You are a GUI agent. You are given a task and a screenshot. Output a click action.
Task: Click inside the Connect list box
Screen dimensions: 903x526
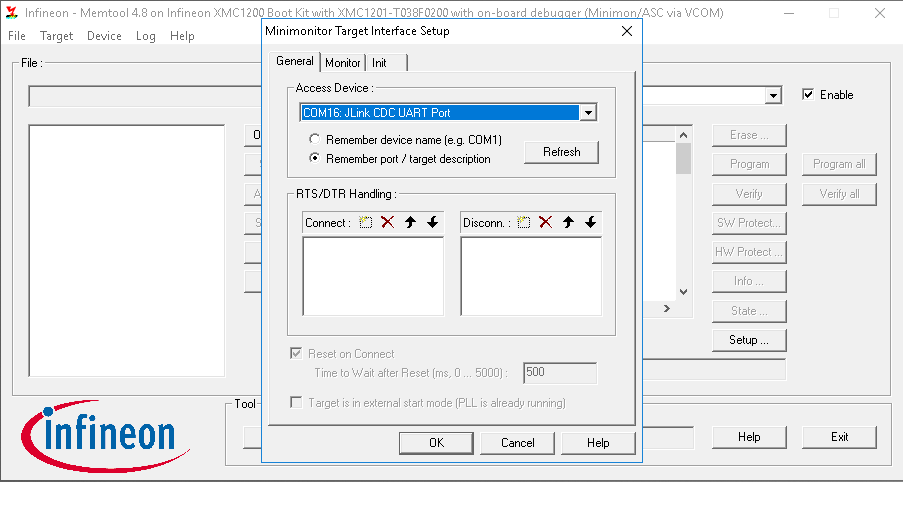point(373,277)
